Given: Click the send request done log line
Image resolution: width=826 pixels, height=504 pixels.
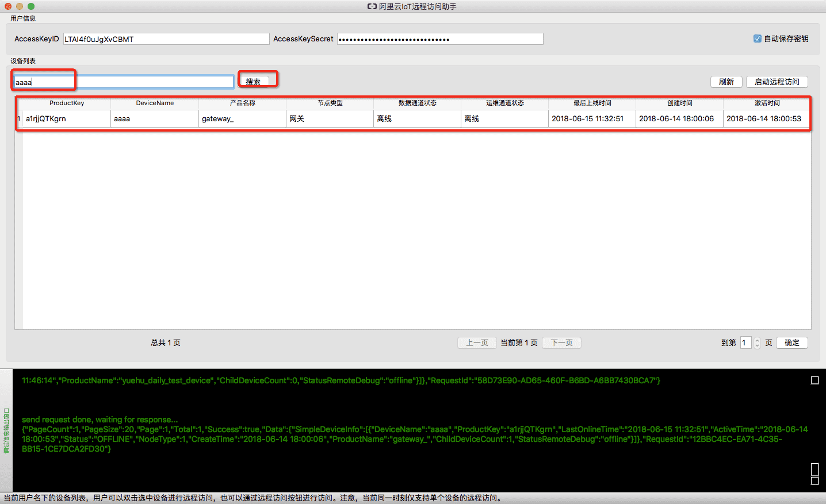Looking at the screenshot, I should [100, 420].
